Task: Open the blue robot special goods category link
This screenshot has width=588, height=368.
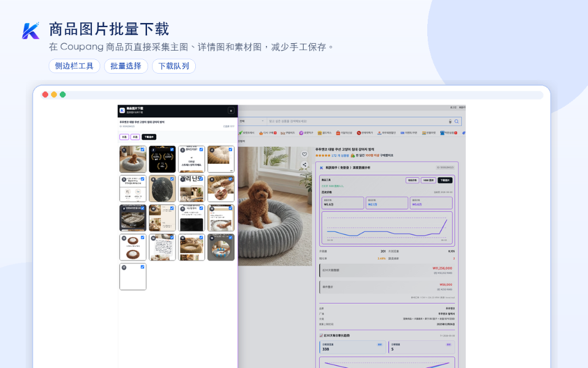Action: [x=448, y=133]
